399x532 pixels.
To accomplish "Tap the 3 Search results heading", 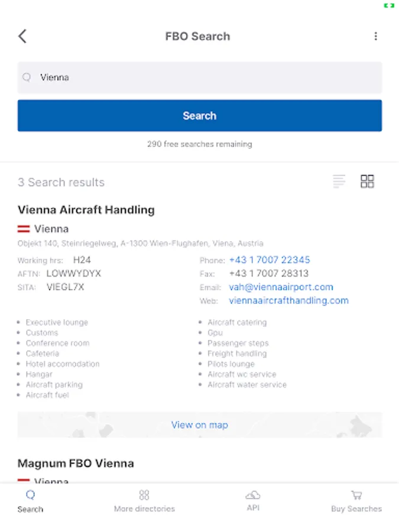I will (61, 182).
